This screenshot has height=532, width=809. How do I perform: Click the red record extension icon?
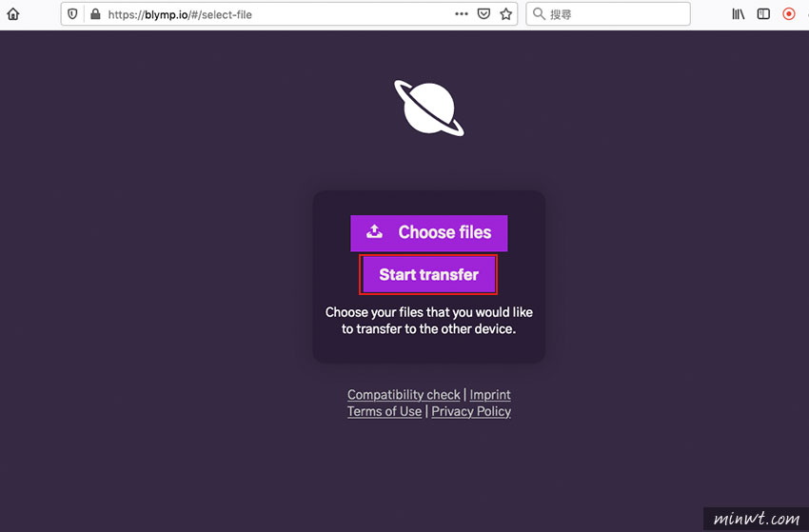788,14
